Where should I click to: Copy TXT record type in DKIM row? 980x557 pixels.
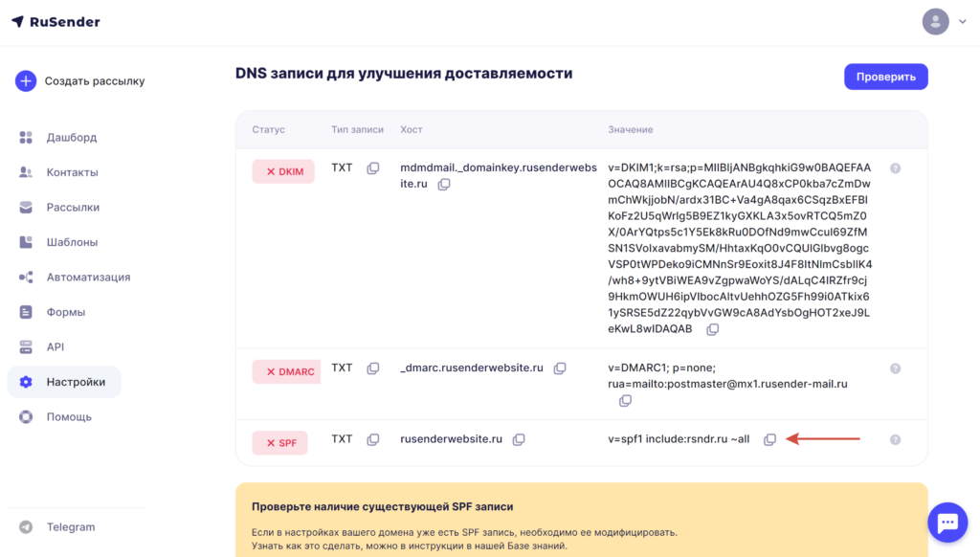(x=373, y=168)
